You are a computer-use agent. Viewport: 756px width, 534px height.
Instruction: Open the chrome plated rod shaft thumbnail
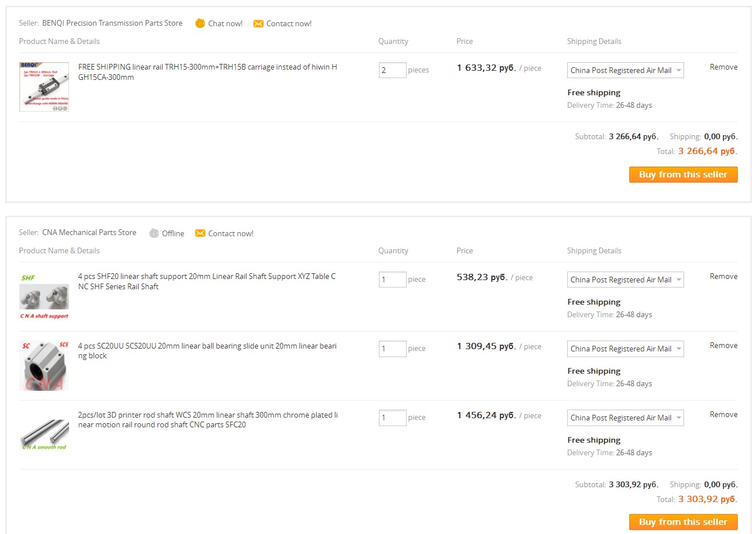click(x=44, y=435)
